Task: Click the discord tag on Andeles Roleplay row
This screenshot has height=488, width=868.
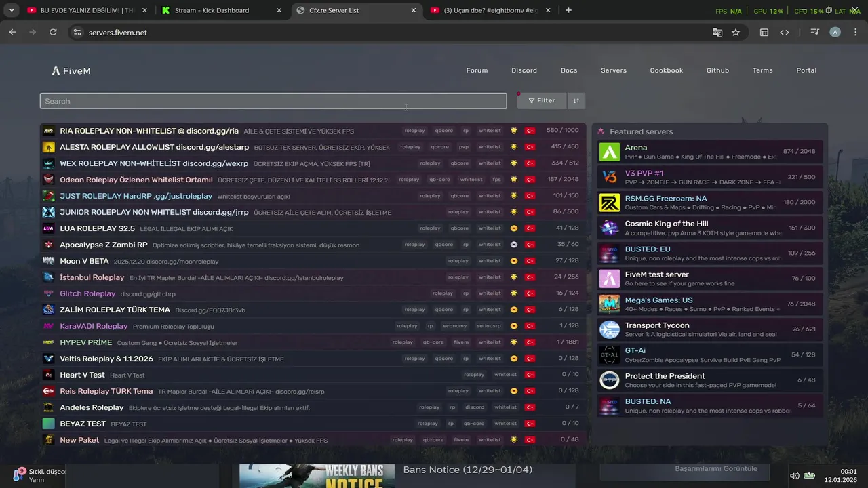Action: (475, 407)
